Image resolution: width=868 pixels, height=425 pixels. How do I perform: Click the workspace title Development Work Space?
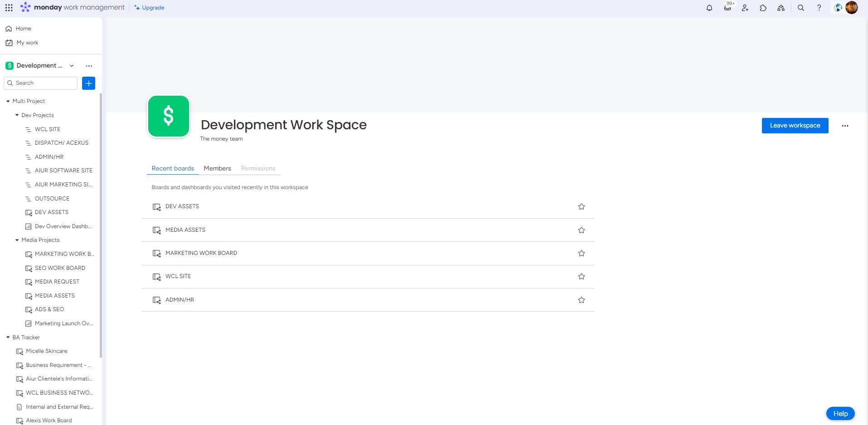(284, 125)
